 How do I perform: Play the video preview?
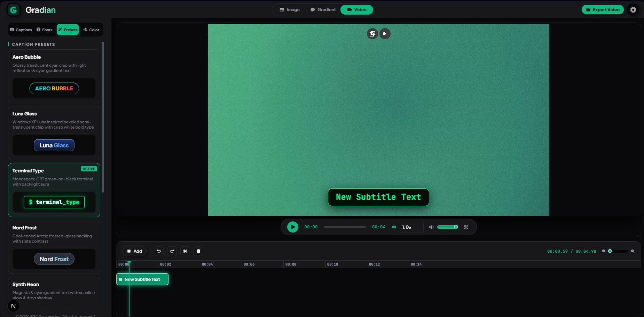293,227
